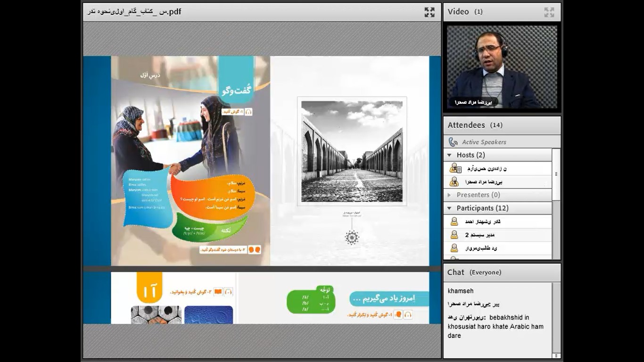
Task: Click the headphone listen icon on the lesson page
Action: click(248, 112)
